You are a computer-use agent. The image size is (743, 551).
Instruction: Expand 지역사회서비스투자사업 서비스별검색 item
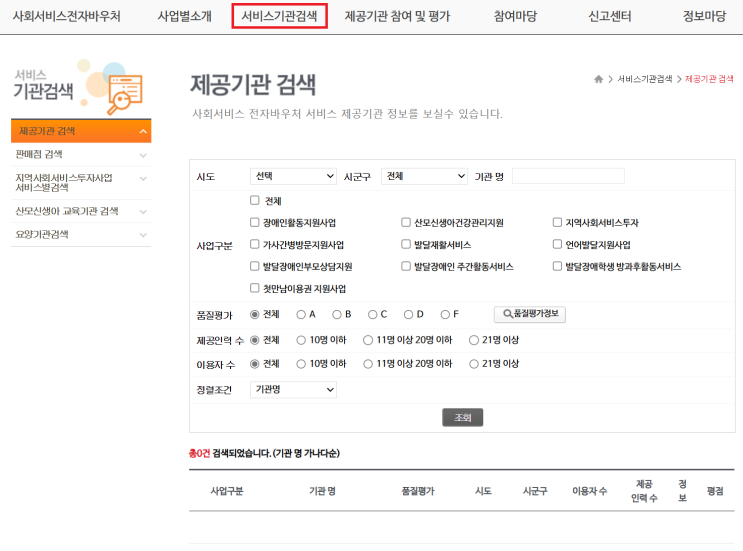coord(81,182)
